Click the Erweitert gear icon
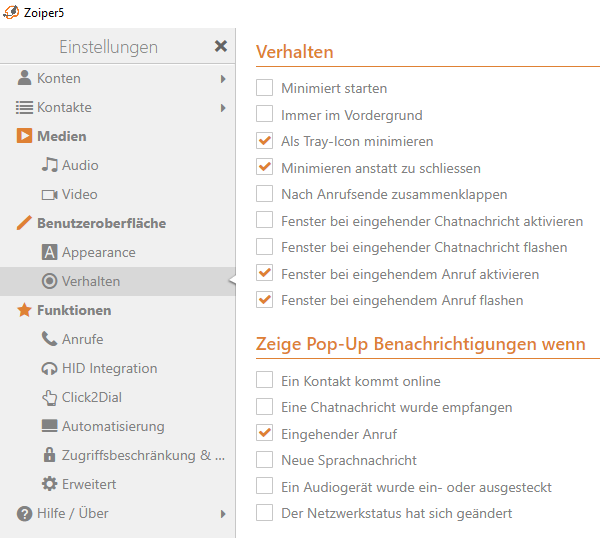 click(x=49, y=484)
